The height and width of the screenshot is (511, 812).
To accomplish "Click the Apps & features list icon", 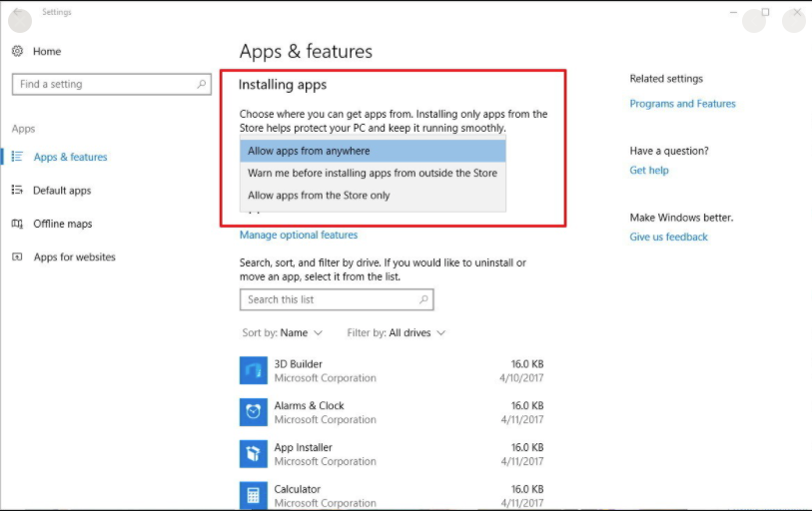I will point(17,157).
